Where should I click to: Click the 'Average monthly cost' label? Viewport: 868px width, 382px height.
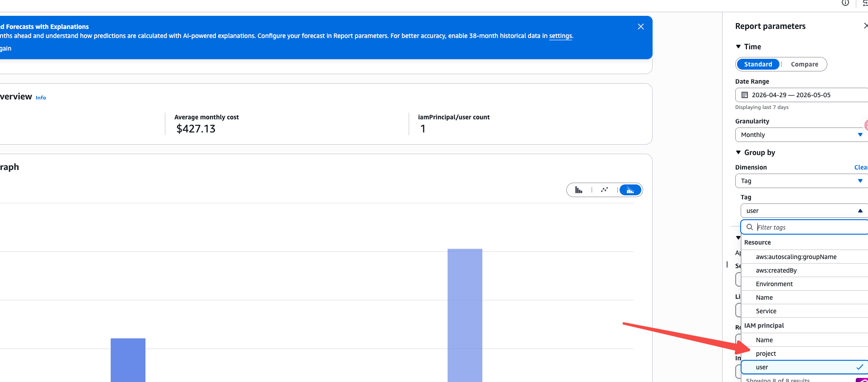point(206,117)
